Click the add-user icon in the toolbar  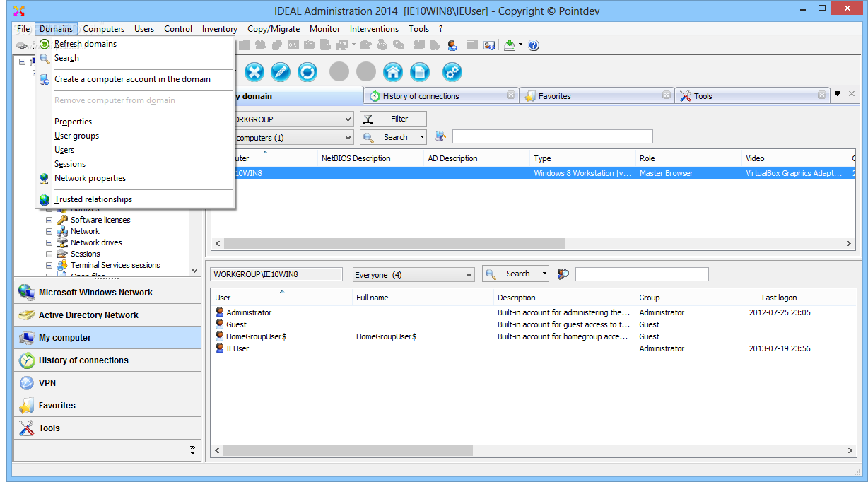point(452,45)
